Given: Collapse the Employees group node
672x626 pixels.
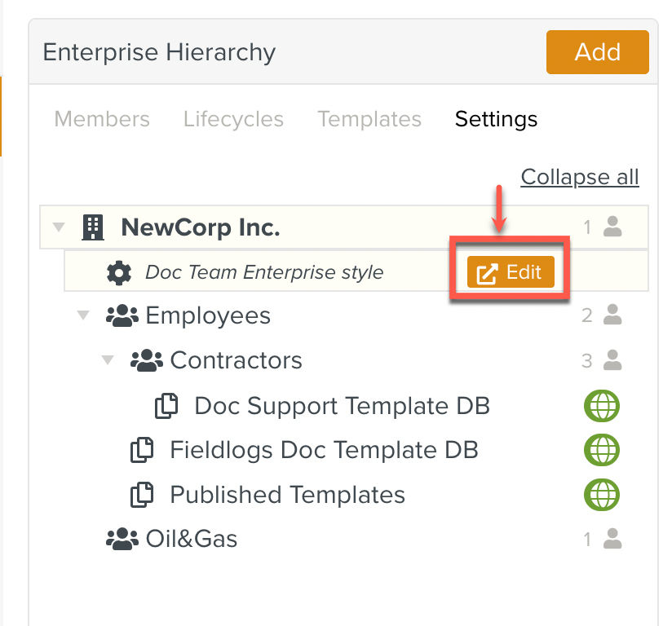Looking at the screenshot, I should pyautogui.click(x=83, y=316).
